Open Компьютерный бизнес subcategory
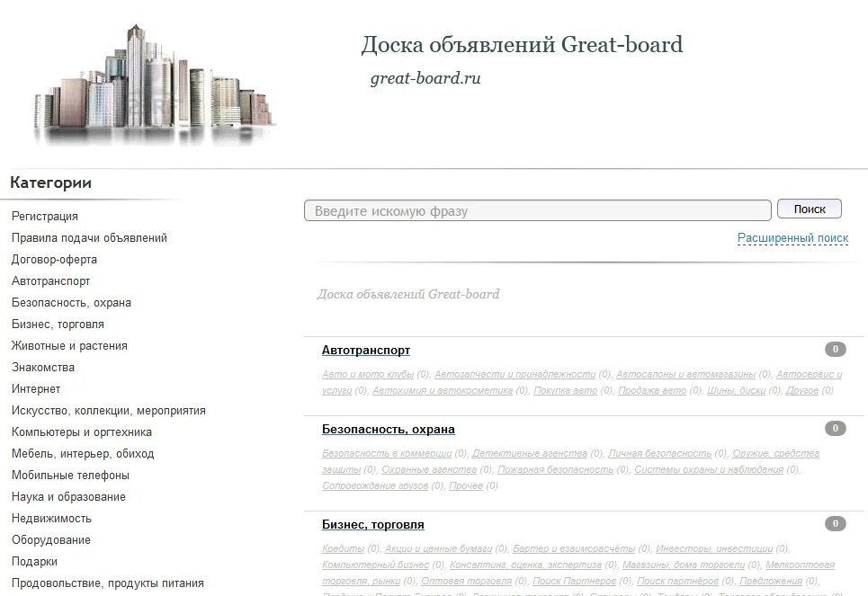Viewport: 868px width, 596px height. click(x=375, y=565)
